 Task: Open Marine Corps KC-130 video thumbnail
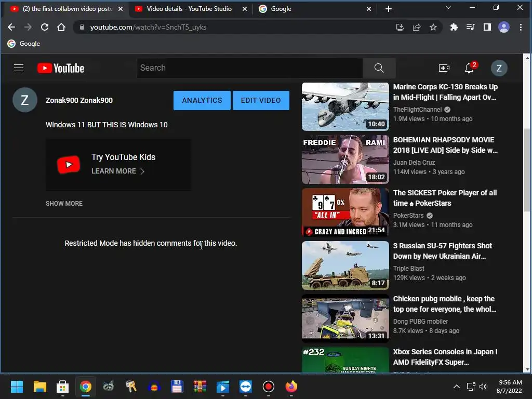coord(345,107)
